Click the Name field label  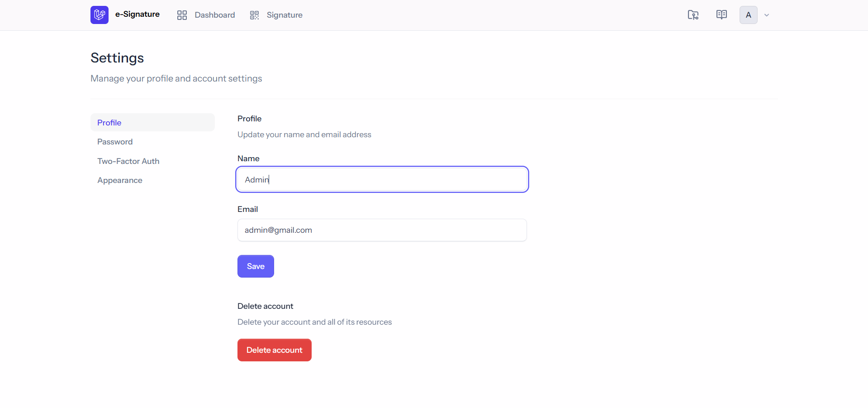pos(248,158)
